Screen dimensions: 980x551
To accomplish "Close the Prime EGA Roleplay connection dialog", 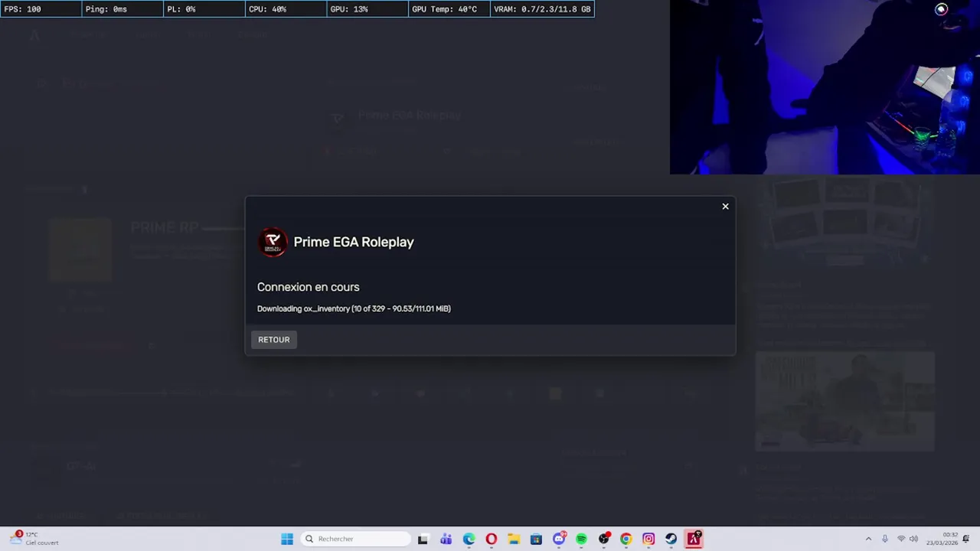I will 725,207.
